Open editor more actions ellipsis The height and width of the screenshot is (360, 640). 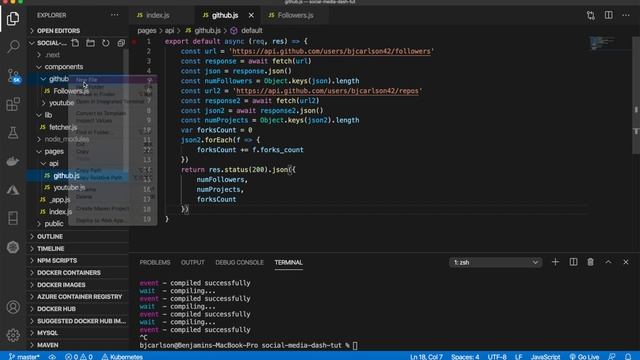tap(626, 15)
